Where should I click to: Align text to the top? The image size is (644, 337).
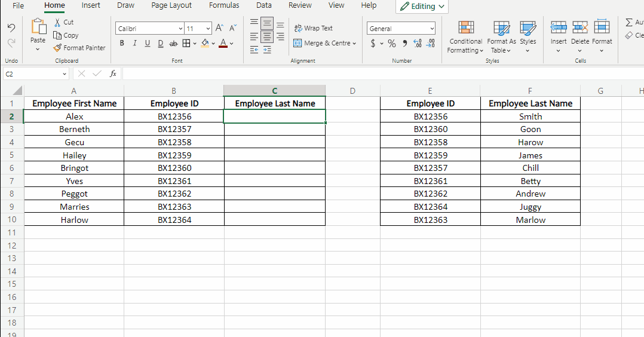pos(254,23)
